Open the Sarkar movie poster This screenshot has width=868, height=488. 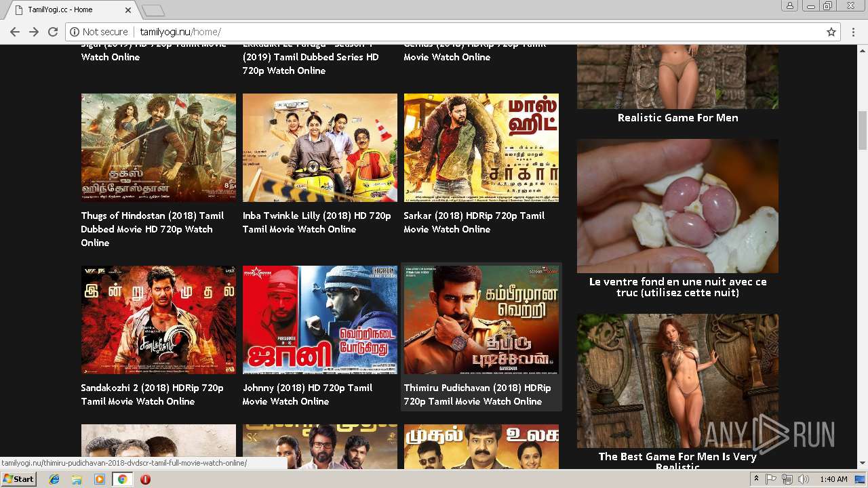coord(481,148)
